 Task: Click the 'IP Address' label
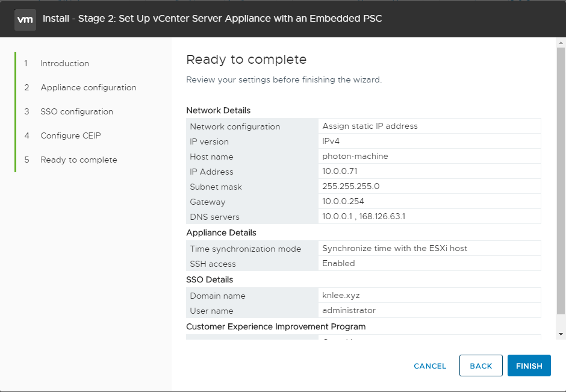211,172
